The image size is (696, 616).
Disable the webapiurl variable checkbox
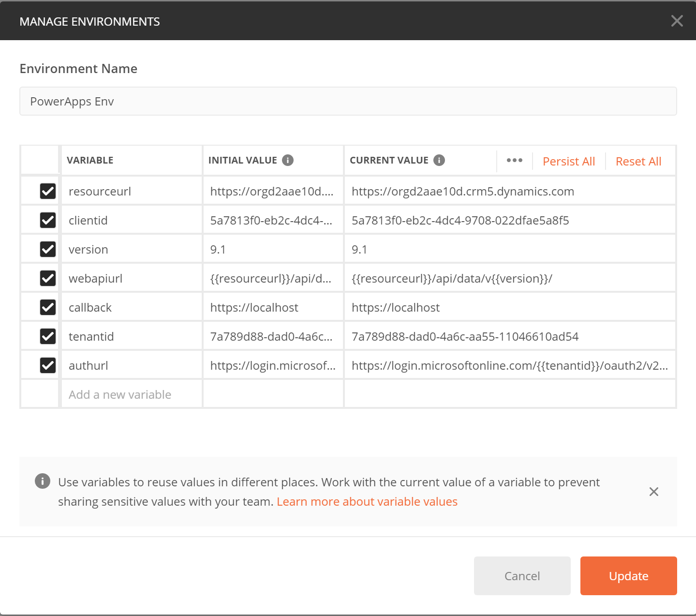pyautogui.click(x=48, y=278)
